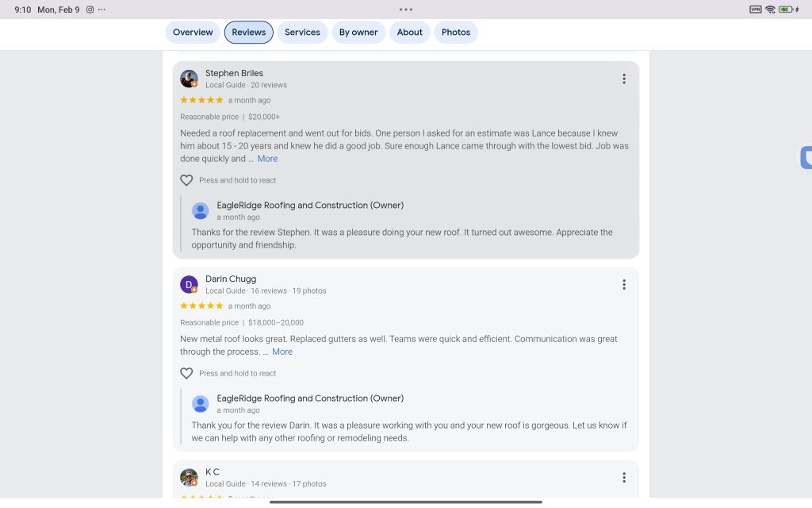812x508 pixels.
Task: Expand Darin Chugg review with More
Action: (282, 352)
